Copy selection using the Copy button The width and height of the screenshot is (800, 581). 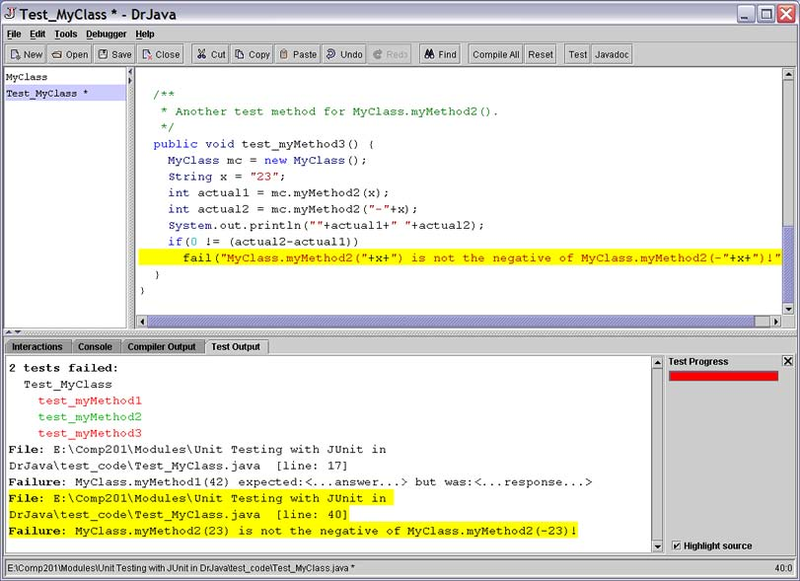pos(252,54)
